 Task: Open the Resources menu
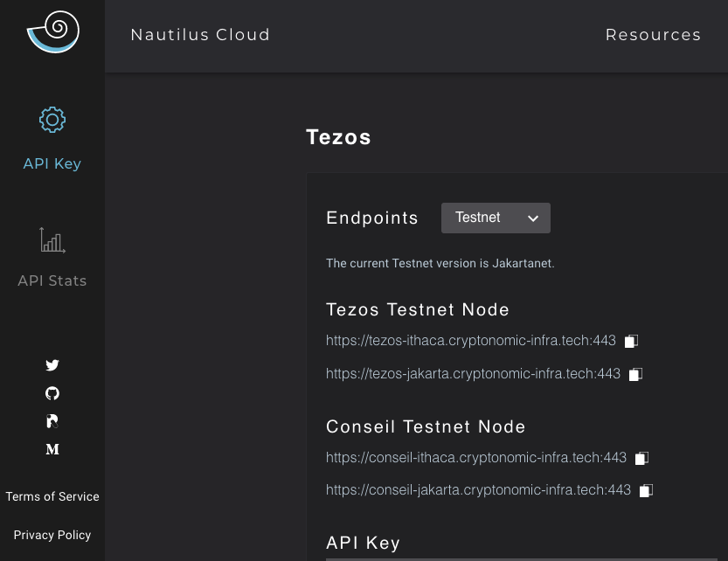[653, 35]
